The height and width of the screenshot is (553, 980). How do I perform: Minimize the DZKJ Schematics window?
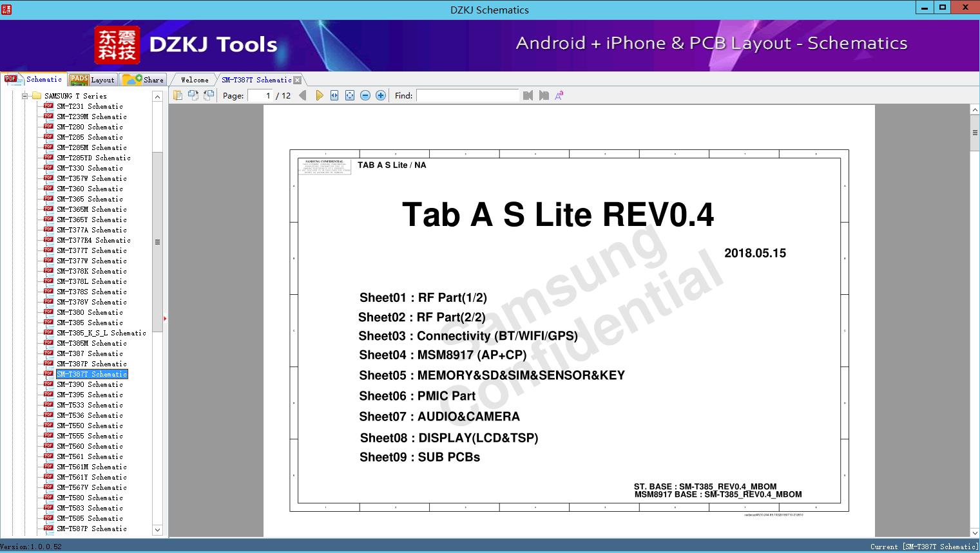[925, 8]
